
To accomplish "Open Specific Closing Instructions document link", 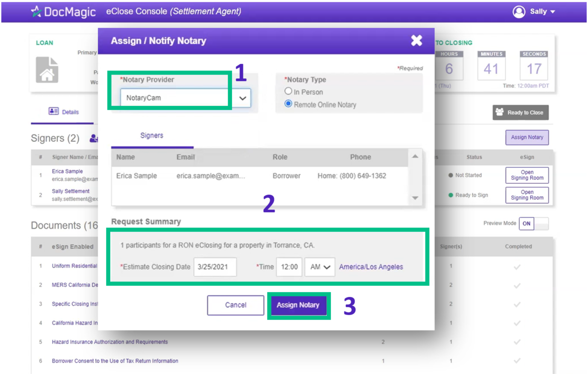I will 75,304.
